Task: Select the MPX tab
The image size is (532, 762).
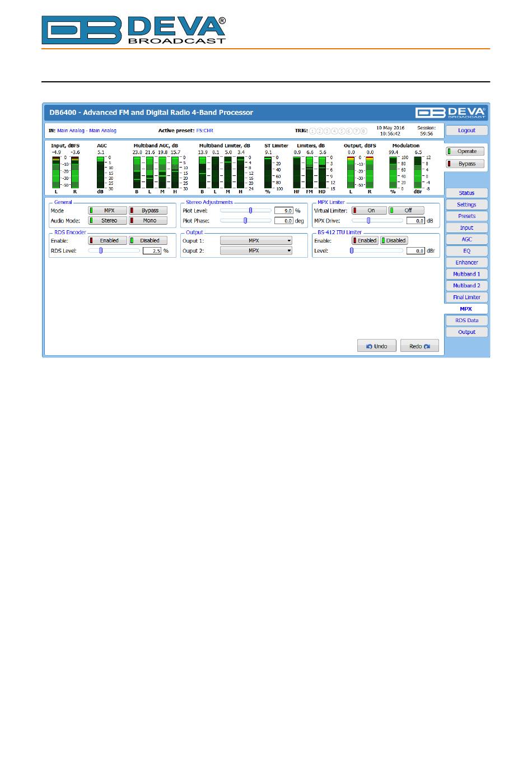Action: pyautogui.click(x=466, y=309)
